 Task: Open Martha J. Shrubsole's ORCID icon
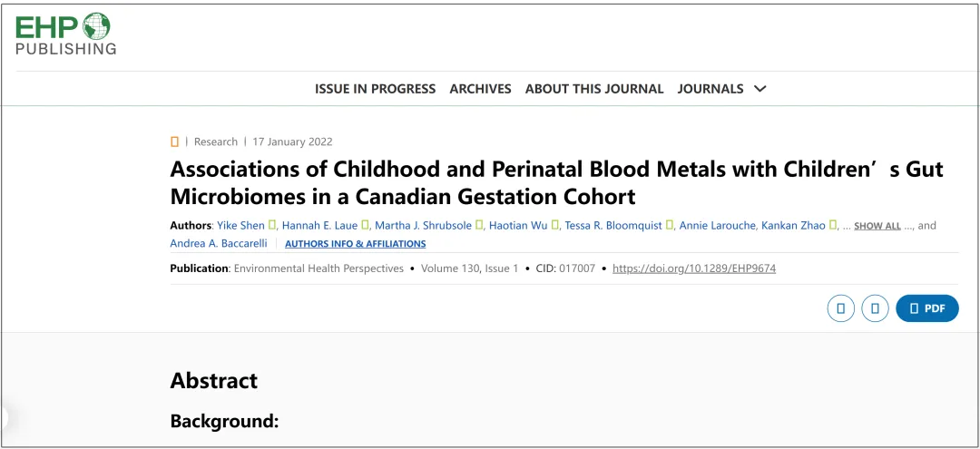[479, 226]
